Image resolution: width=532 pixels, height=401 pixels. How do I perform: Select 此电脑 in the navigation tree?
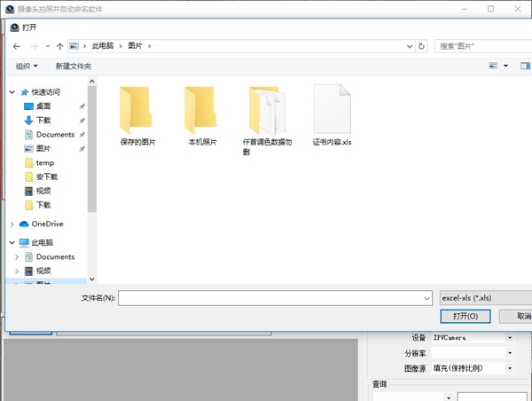pyautogui.click(x=42, y=242)
